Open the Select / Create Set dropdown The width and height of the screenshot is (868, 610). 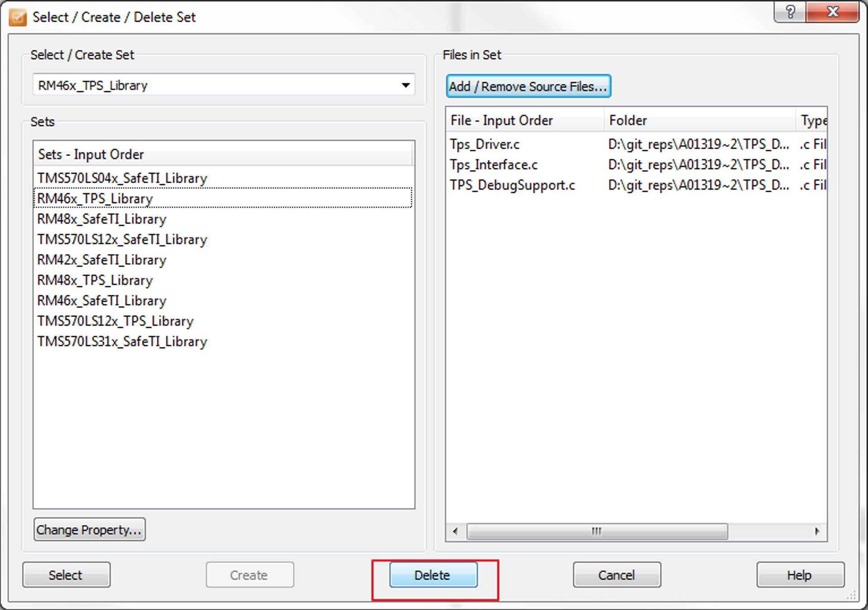click(x=405, y=85)
